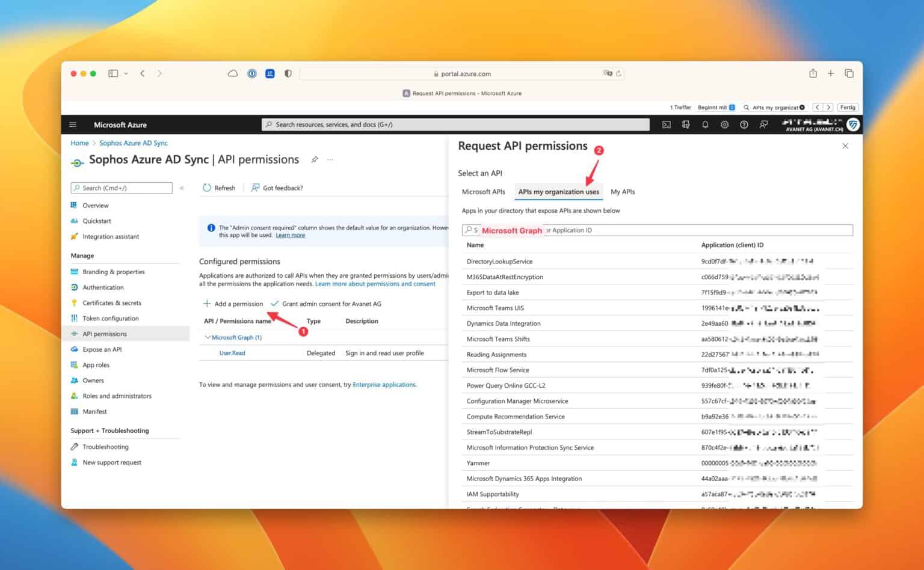This screenshot has height=570, width=924.
Task: Switch to the Microsoft APIs tab
Action: (483, 191)
